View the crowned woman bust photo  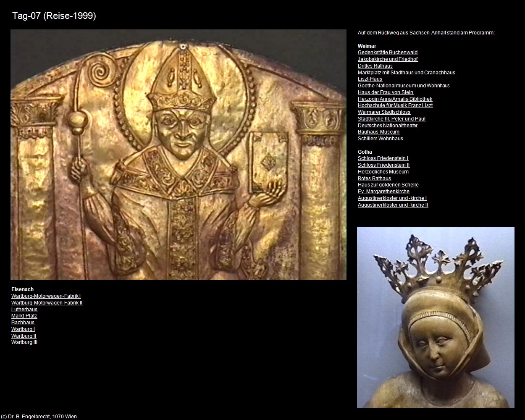point(436,318)
